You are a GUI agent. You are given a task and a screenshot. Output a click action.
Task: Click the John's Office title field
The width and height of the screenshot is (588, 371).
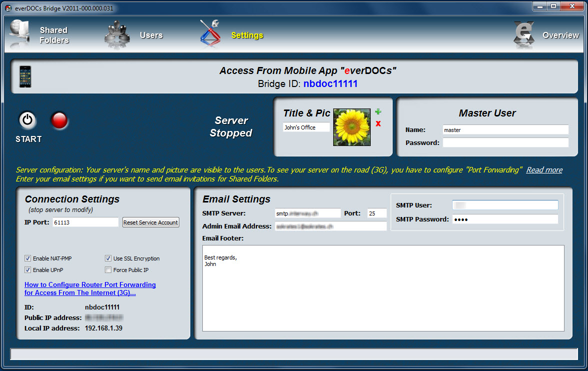(306, 127)
